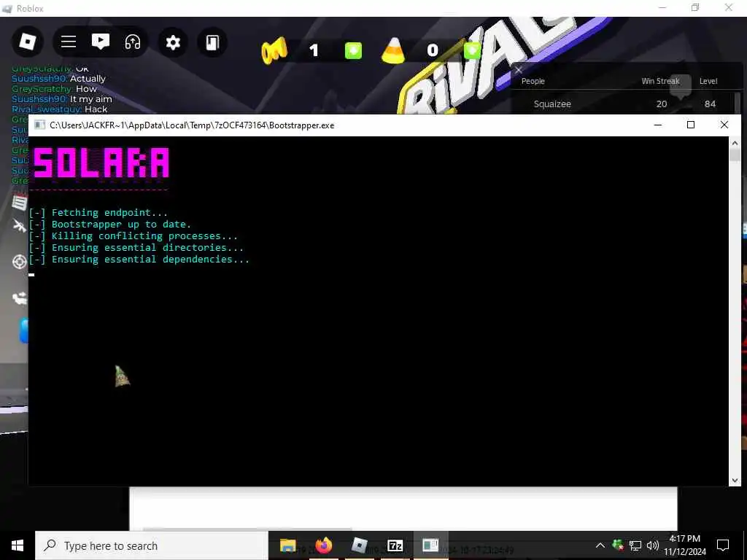
Task: Click "Ensuring essential dependencies..." line
Action: click(139, 260)
